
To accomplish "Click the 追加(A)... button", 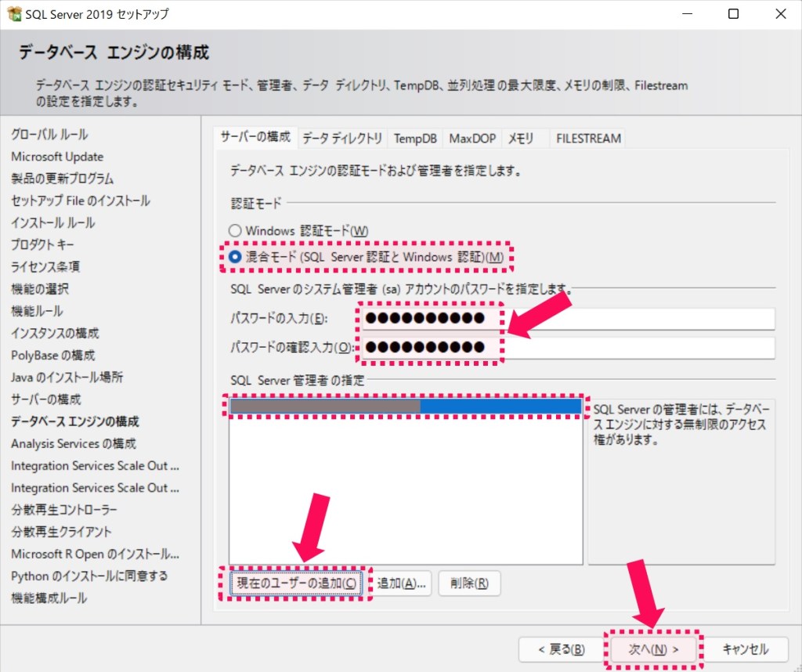I will coord(402,583).
